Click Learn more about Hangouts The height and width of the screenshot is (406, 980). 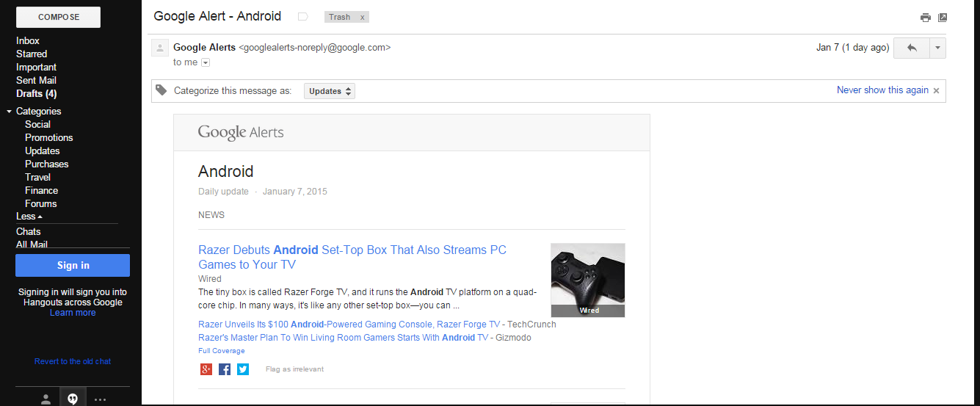[73, 313]
